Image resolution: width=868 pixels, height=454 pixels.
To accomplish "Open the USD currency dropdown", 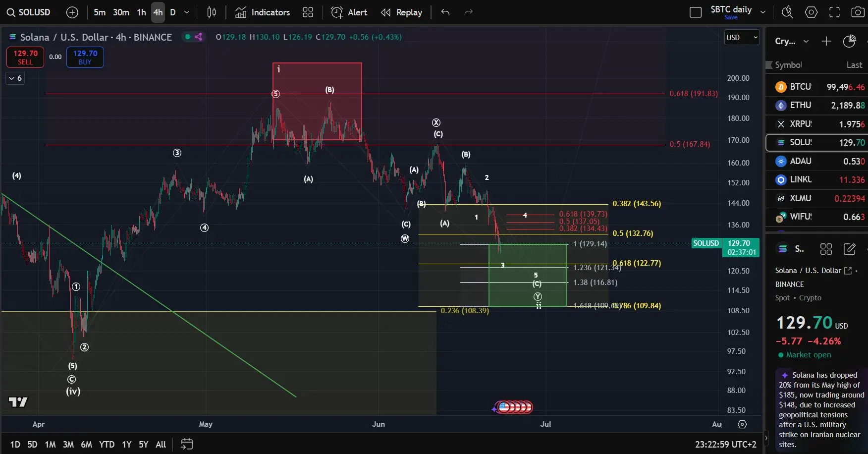I will pyautogui.click(x=742, y=38).
